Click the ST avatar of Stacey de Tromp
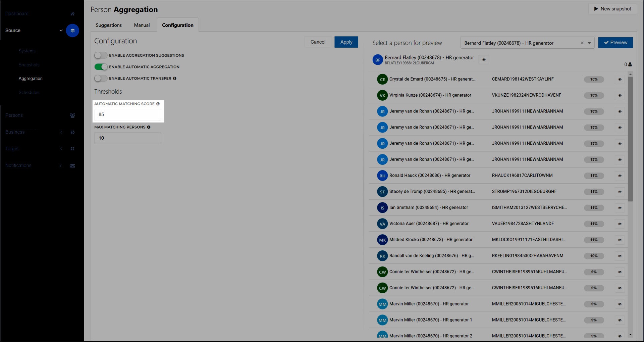Screen dimensions: 644x342 (x=382, y=192)
